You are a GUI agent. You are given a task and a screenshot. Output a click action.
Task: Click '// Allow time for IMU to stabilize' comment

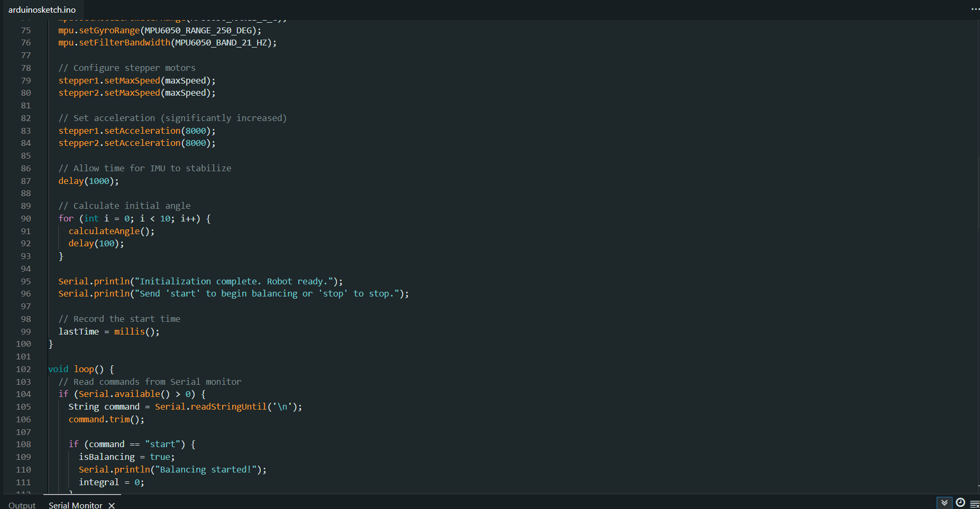pyautogui.click(x=145, y=168)
